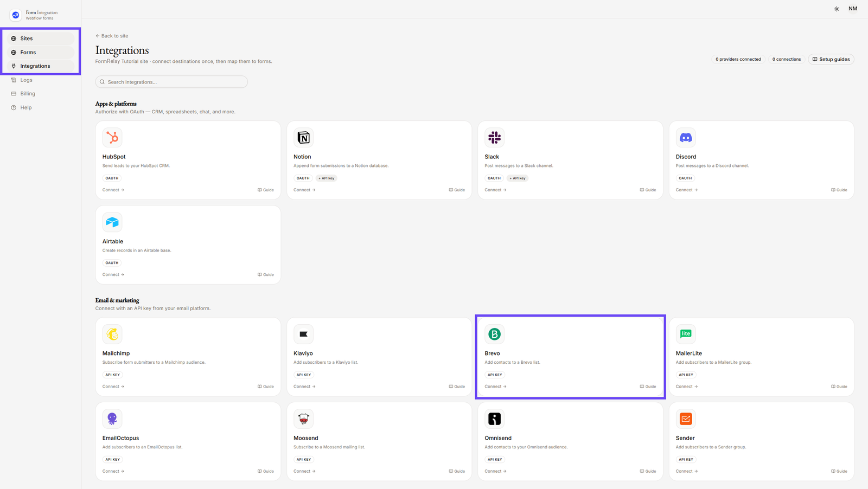868x489 pixels.
Task: Connect the Omnisend integration
Action: coord(495,471)
